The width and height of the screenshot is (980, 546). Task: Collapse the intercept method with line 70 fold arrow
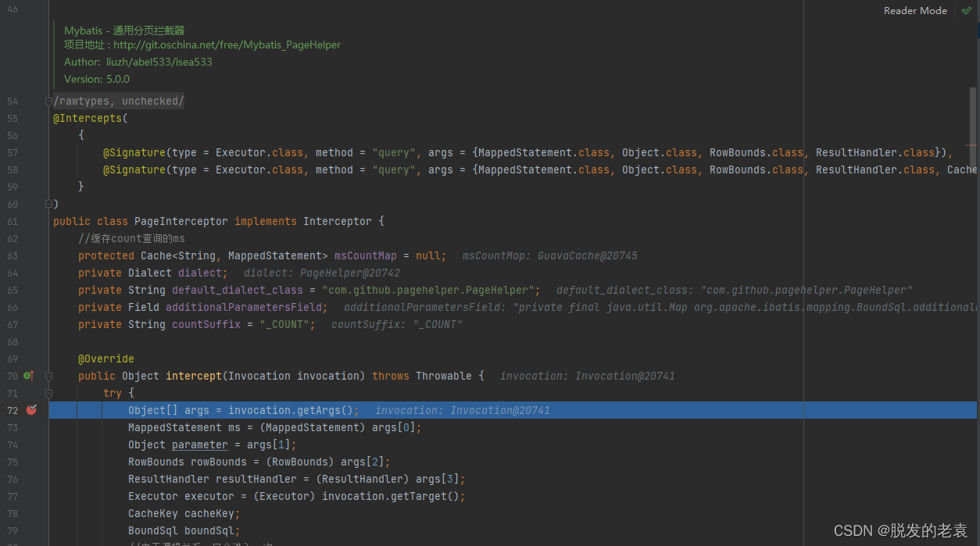[48, 376]
